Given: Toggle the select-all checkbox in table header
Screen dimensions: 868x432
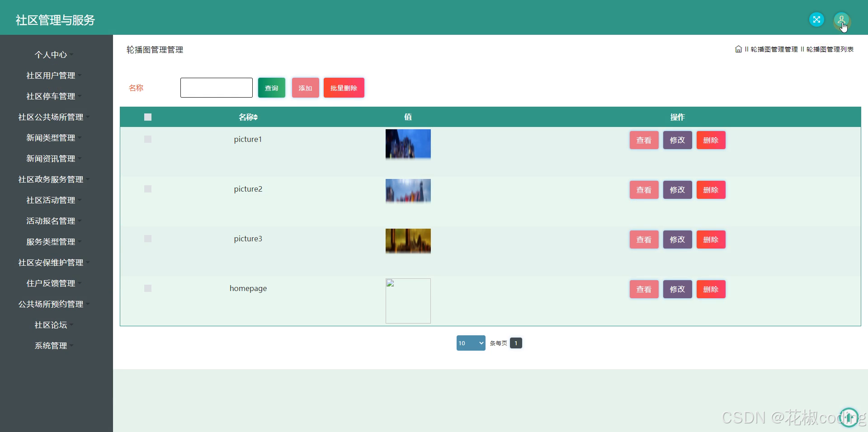Looking at the screenshot, I should [x=148, y=117].
